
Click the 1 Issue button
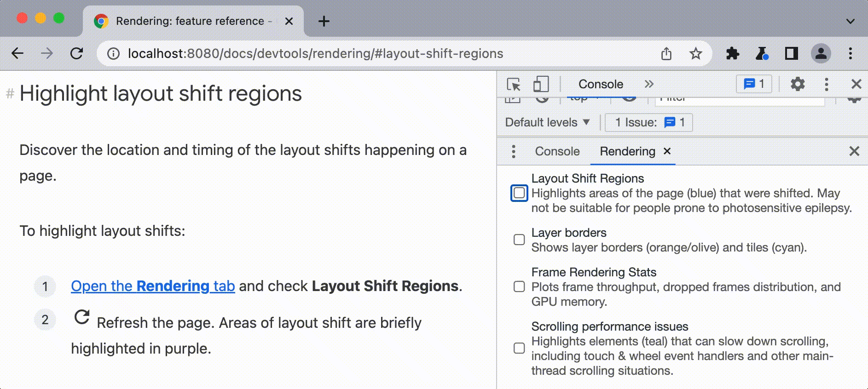pos(648,122)
